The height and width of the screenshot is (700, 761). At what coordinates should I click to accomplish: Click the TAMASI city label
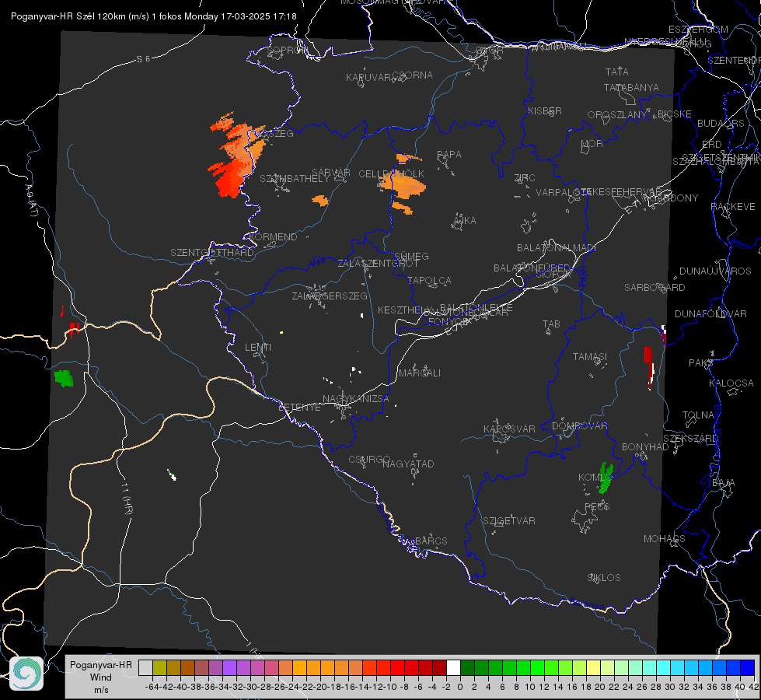590,357
